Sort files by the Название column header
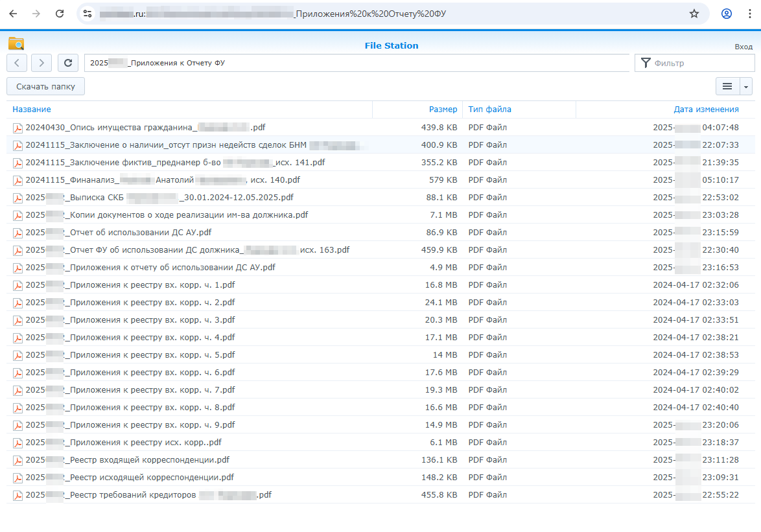Viewport: 761px width, 532px height. 32,110
